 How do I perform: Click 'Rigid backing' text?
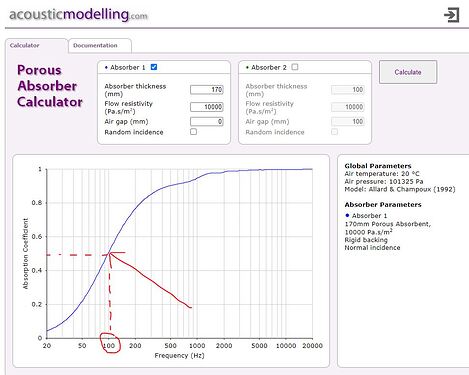click(366, 240)
